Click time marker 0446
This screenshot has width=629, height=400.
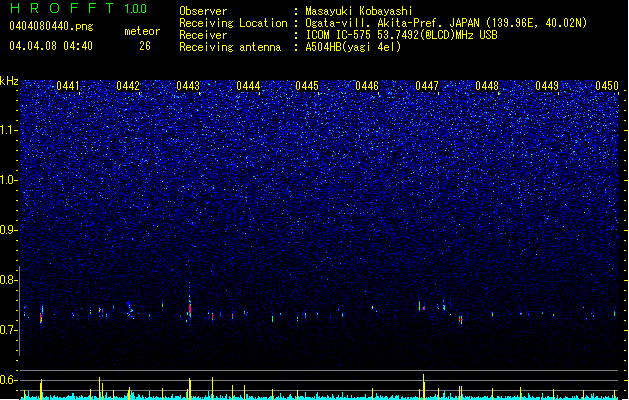(367, 86)
